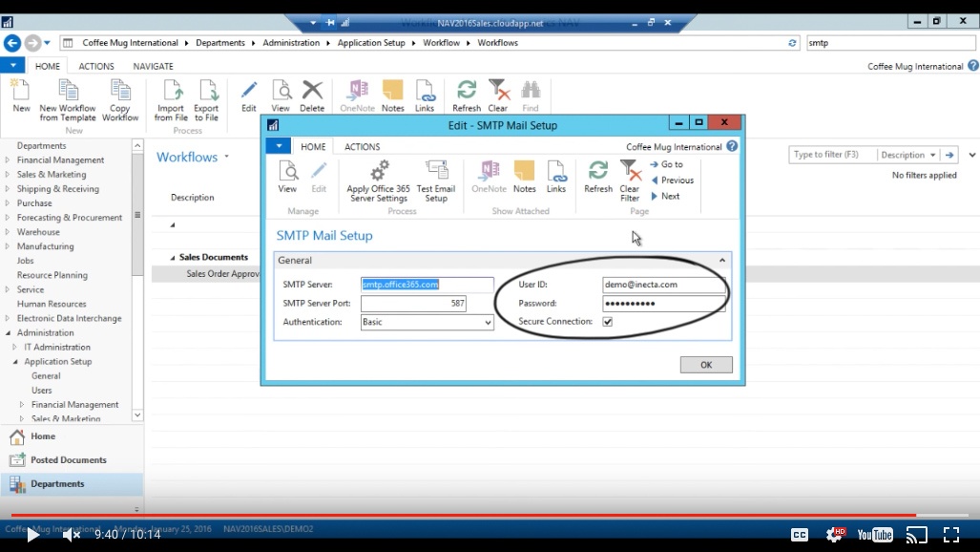Enter fullscreen video mode
This screenshot has width=980, height=552.
point(951,535)
